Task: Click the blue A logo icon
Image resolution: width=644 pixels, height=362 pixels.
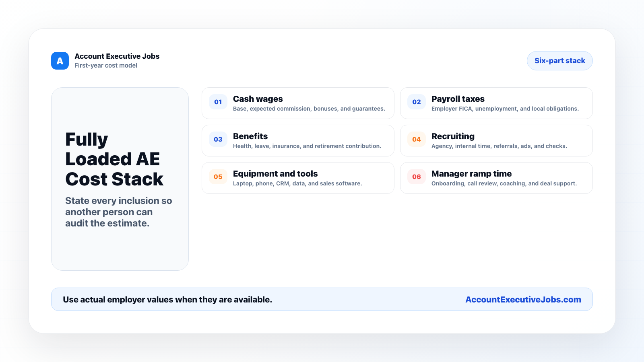Action: tap(60, 61)
